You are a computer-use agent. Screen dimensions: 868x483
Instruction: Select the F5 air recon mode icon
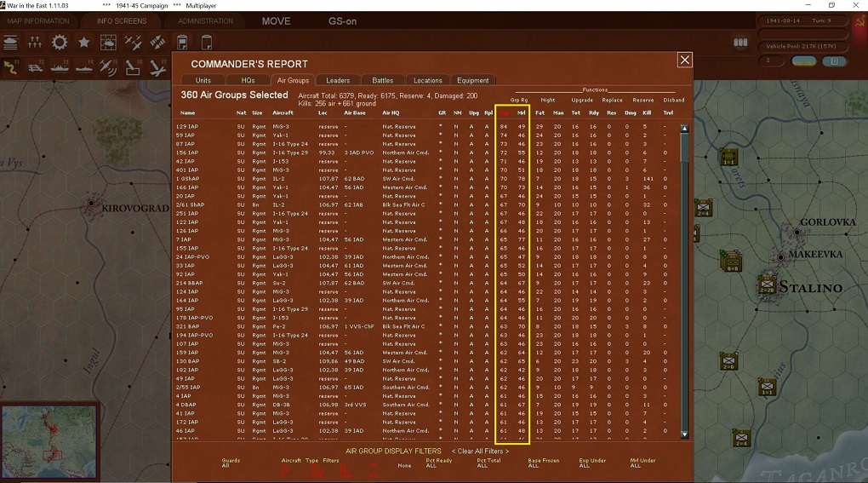109,67
